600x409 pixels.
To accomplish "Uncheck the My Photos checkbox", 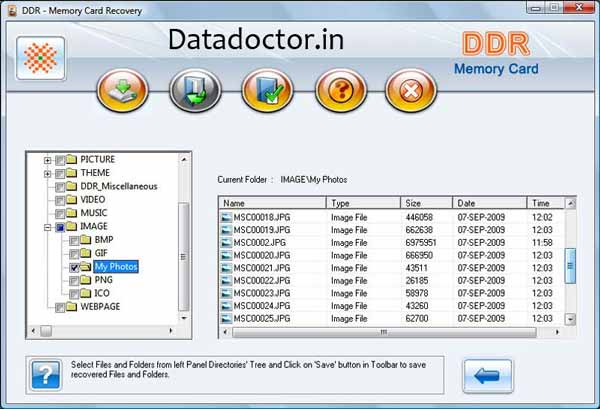I will coord(74,267).
